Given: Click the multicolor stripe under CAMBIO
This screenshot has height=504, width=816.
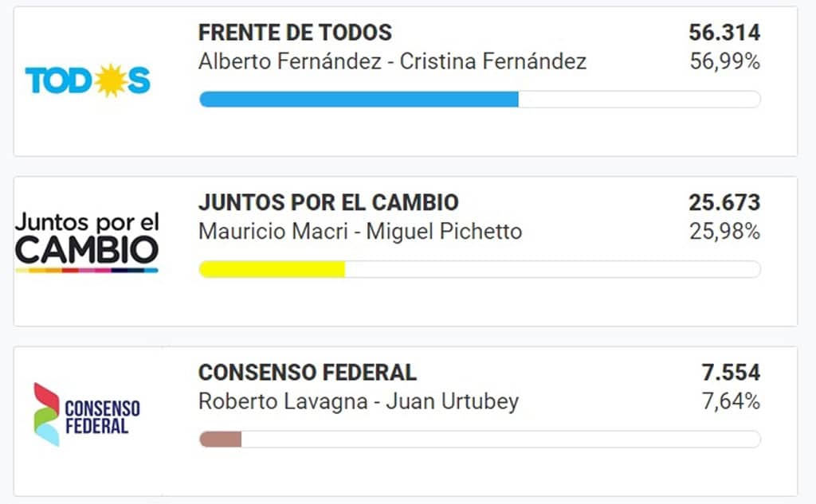Looking at the screenshot, I should click(87, 271).
